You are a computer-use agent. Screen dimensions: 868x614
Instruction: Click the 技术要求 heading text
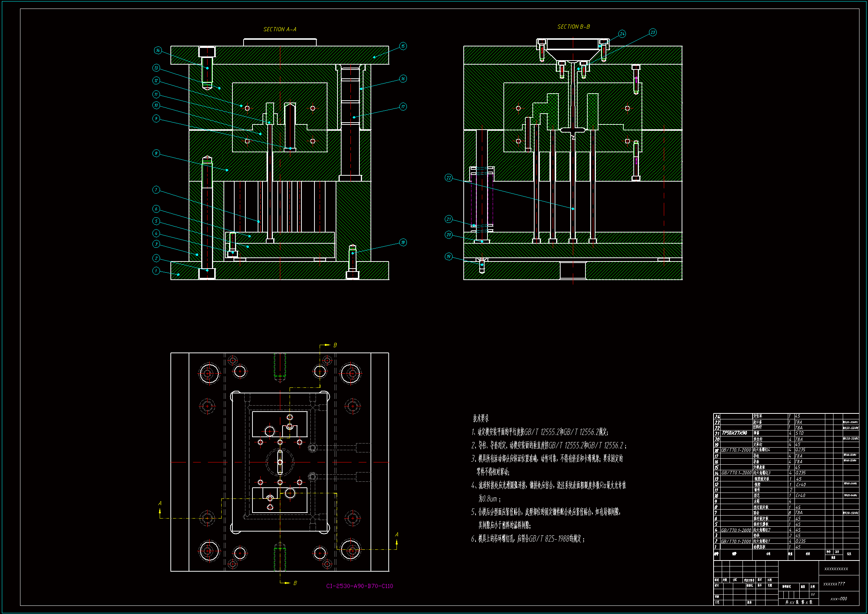(x=480, y=418)
